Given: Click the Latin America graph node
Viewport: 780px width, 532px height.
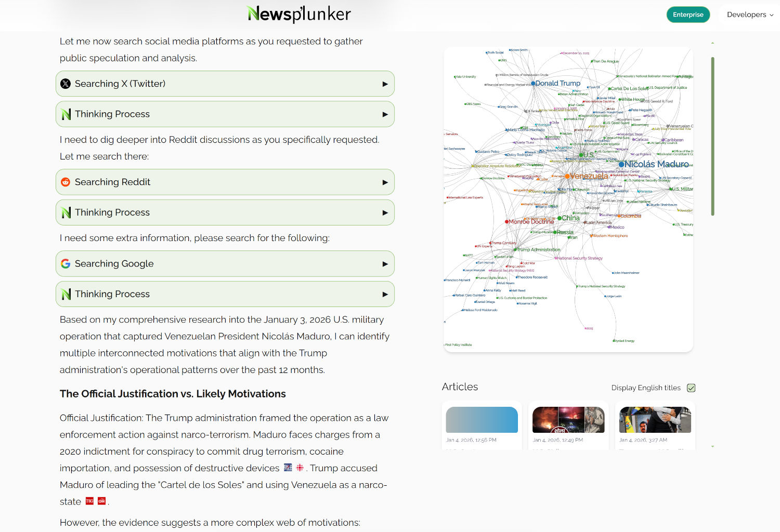Looking at the screenshot, I should pyautogui.click(x=584, y=223).
